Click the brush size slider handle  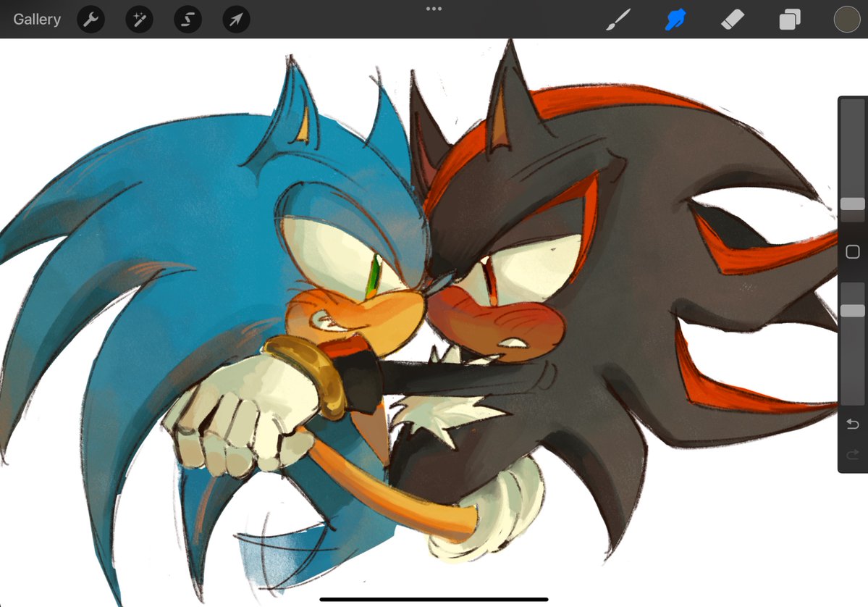[x=853, y=204]
